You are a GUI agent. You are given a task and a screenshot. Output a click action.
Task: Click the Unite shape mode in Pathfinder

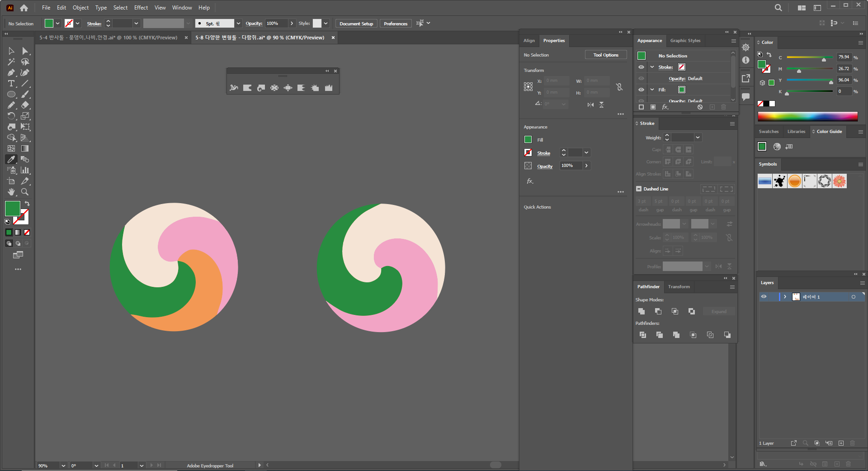642,311
